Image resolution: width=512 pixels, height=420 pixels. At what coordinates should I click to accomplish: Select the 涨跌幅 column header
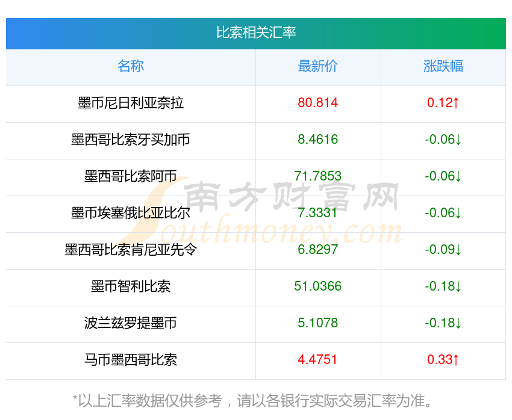coord(443,66)
